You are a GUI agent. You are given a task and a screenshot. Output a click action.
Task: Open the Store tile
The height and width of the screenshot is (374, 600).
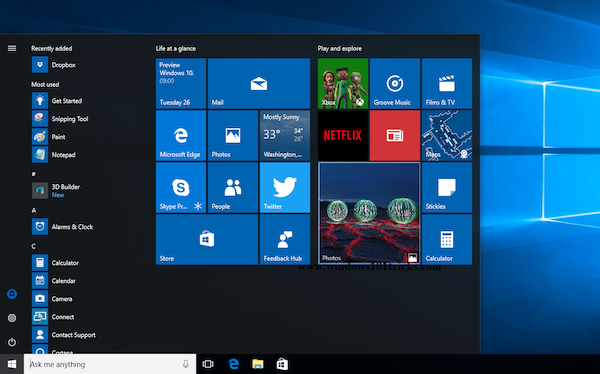[x=207, y=240]
